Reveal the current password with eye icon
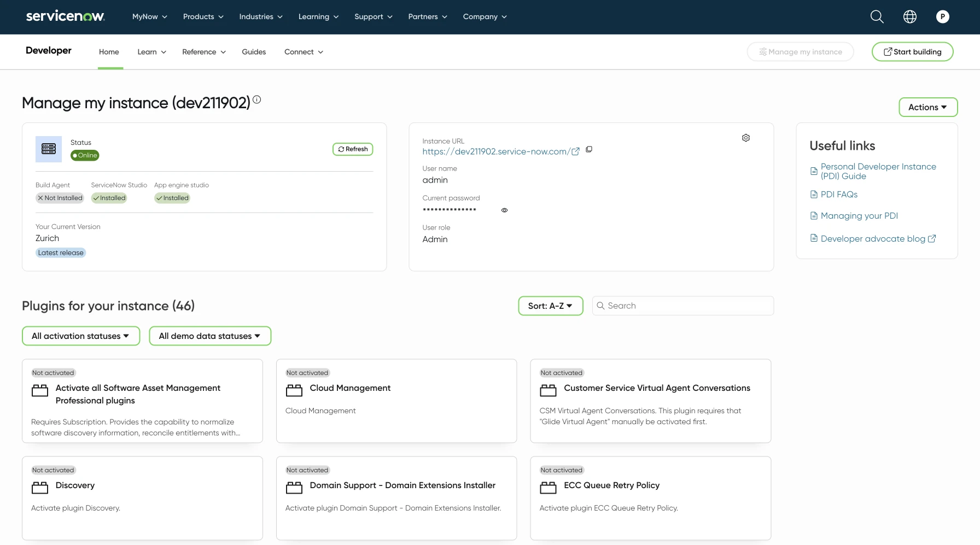Screen dimensions: 980x545 click(x=504, y=210)
